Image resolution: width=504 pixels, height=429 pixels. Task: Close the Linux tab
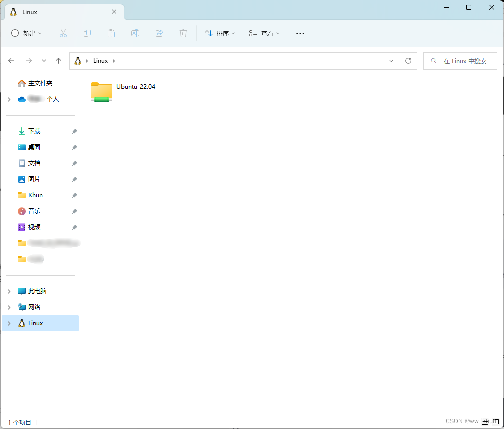tap(114, 12)
